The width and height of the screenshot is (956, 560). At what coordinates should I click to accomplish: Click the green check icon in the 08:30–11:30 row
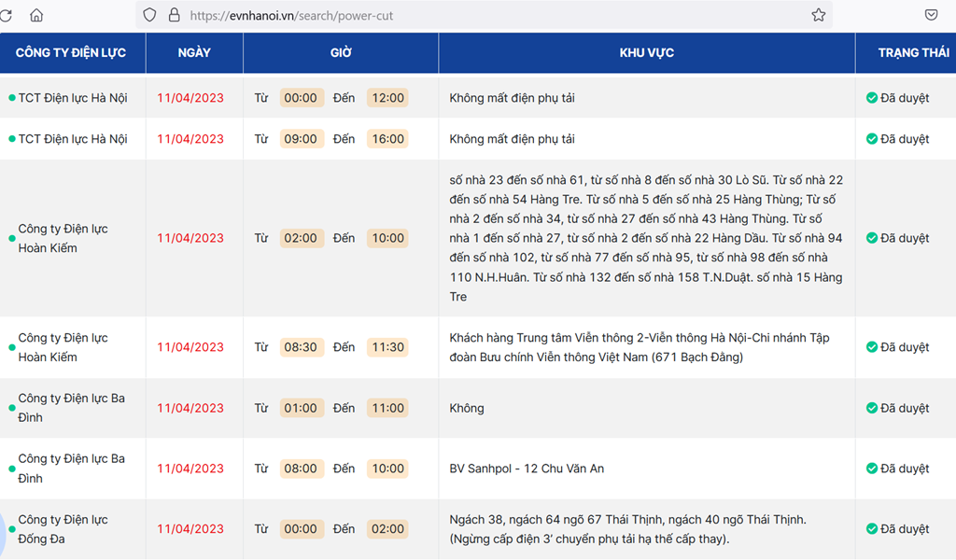872,347
